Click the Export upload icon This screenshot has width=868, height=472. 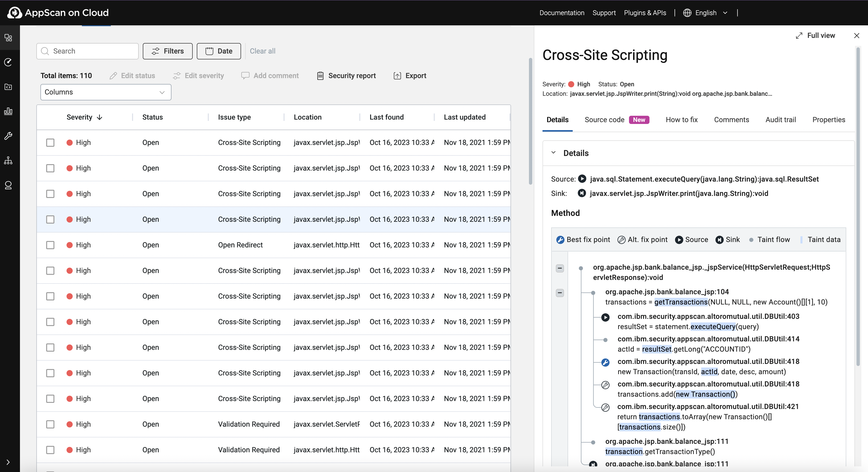click(397, 76)
